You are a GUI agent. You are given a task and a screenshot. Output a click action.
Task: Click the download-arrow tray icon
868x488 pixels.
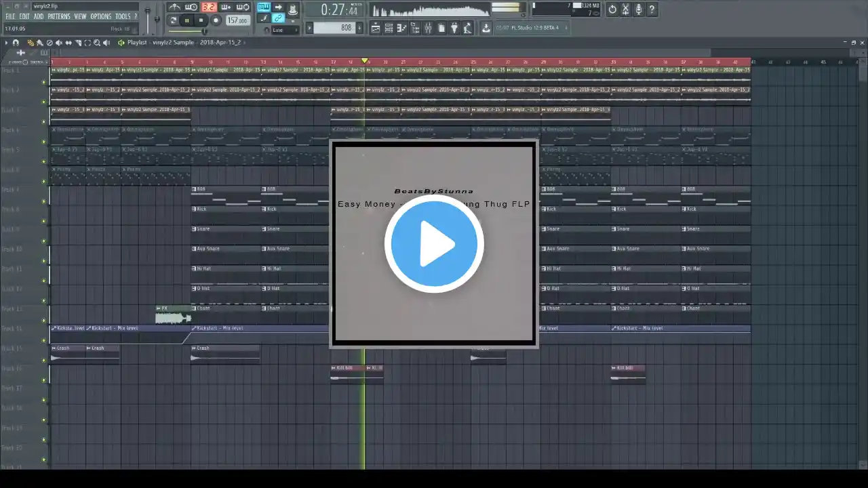(x=486, y=28)
